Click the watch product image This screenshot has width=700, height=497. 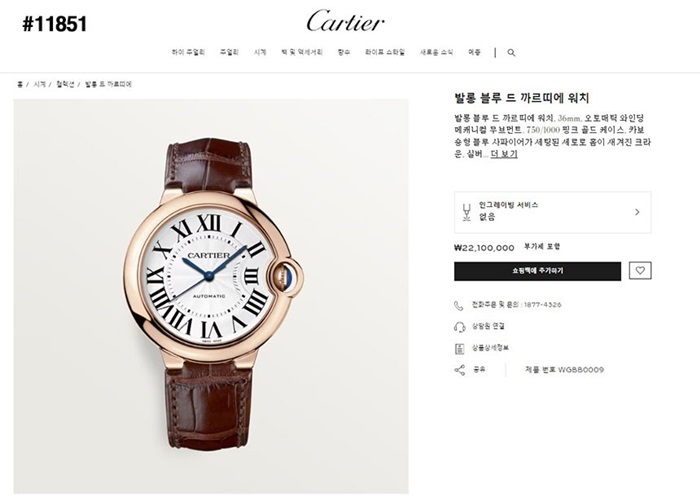click(211, 297)
